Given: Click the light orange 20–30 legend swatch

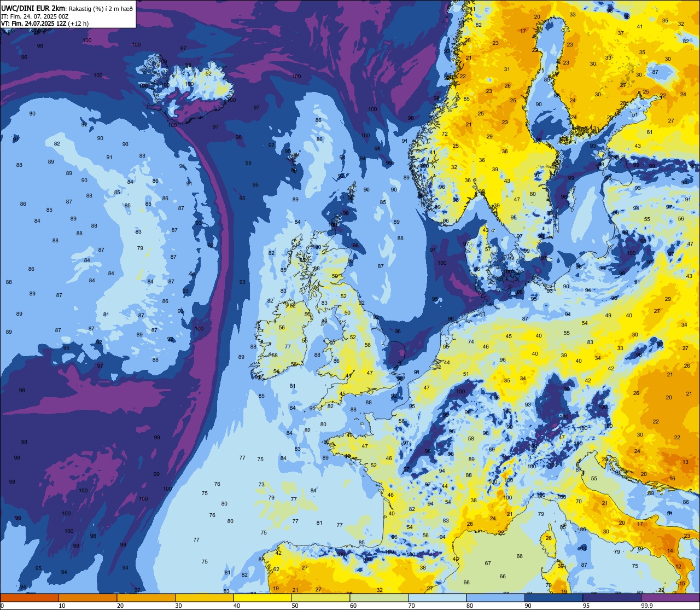Looking at the screenshot, I should pyautogui.click(x=146, y=597).
